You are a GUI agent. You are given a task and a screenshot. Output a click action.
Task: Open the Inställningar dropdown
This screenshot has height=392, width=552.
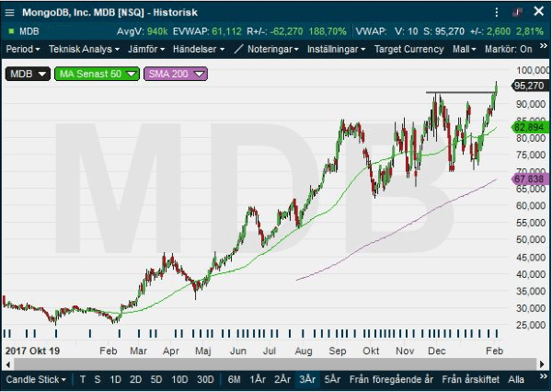[x=336, y=49]
